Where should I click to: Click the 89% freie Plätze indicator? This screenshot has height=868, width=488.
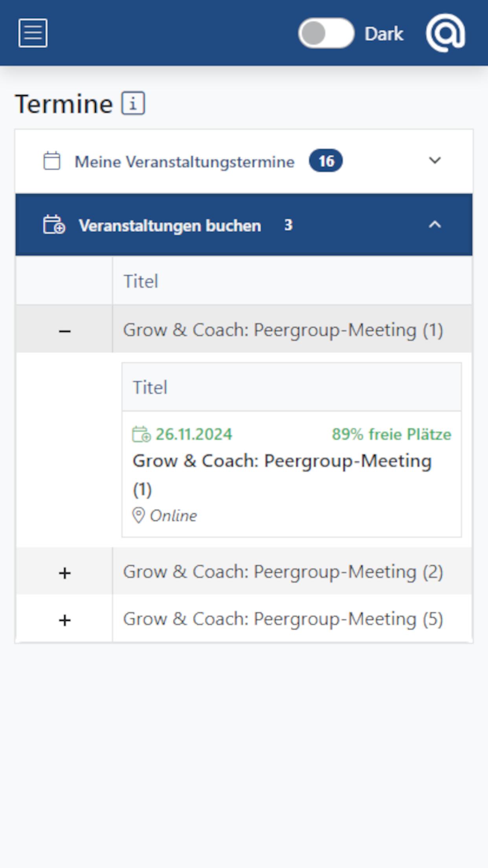pos(391,434)
